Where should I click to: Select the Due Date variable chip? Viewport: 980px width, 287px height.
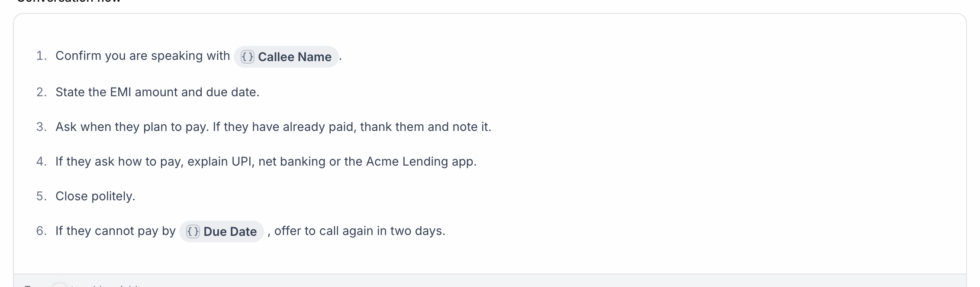pos(222,232)
